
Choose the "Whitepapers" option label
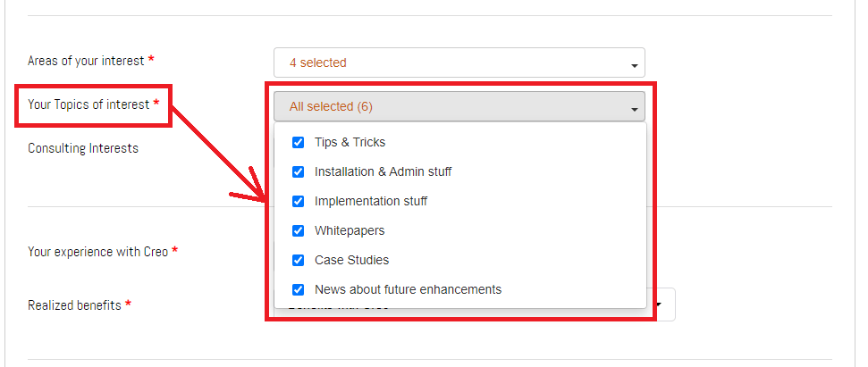point(350,230)
